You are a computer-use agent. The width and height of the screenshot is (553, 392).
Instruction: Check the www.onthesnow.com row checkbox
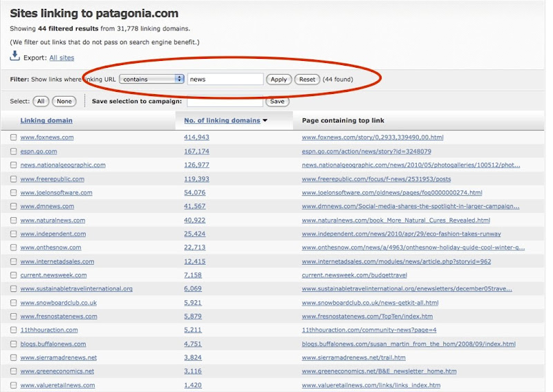coord(13,248)
